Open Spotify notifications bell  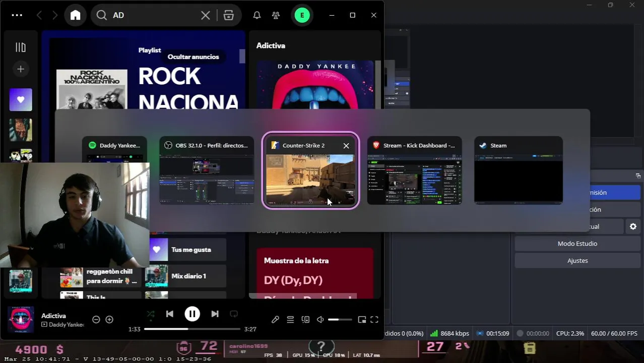(x=257, y=15)
